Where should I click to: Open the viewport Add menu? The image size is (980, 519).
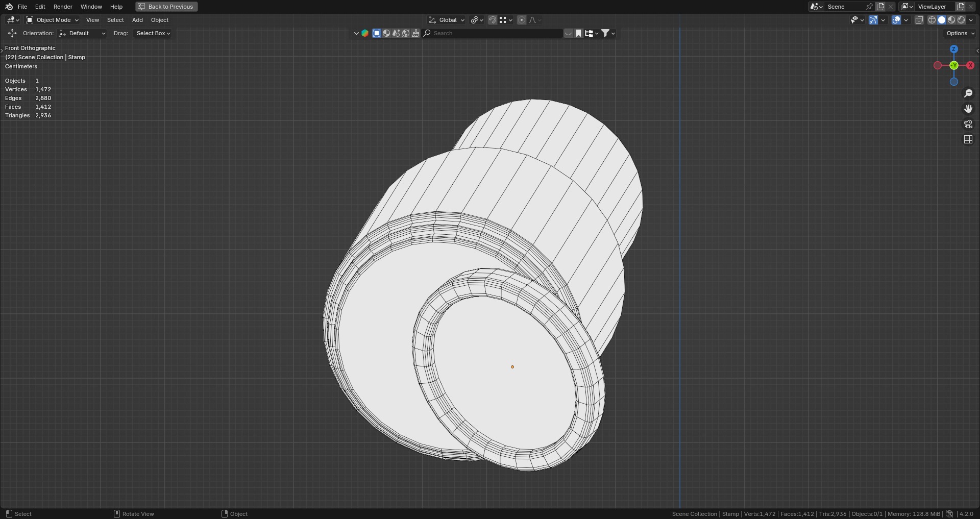[x=137, y=20]
